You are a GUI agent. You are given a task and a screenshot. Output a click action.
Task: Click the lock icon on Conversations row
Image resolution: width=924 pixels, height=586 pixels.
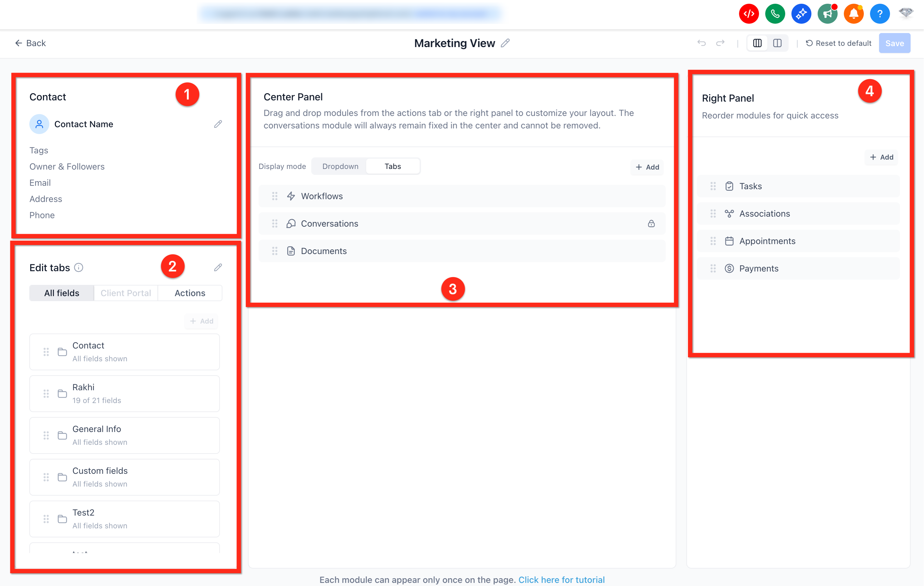coord(651,223)
